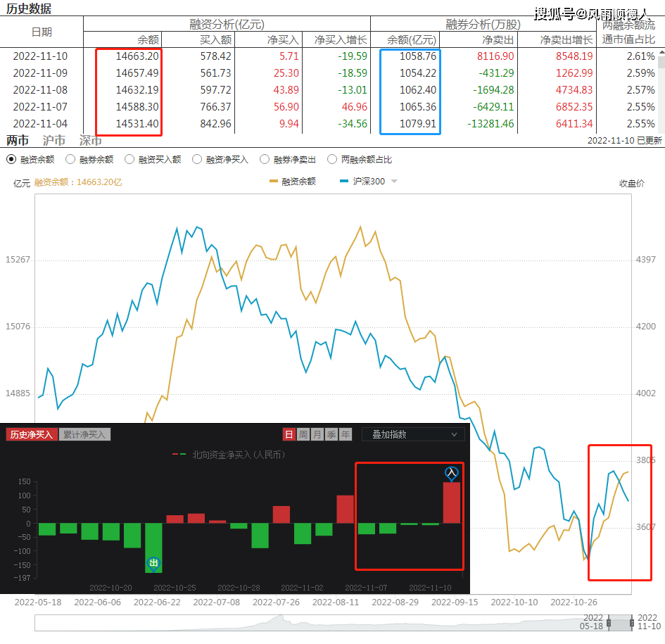Expand the arrow next to 沪深300

click(x=394, y=182)
